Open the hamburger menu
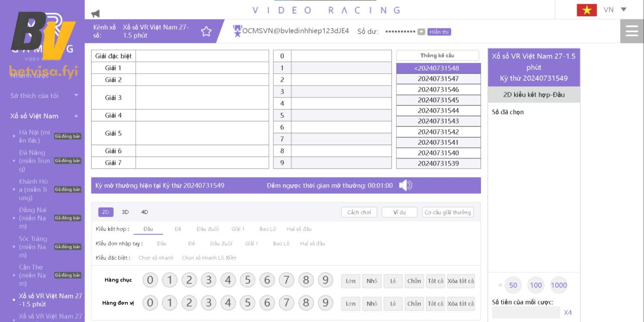 click(x=632, y=31)
